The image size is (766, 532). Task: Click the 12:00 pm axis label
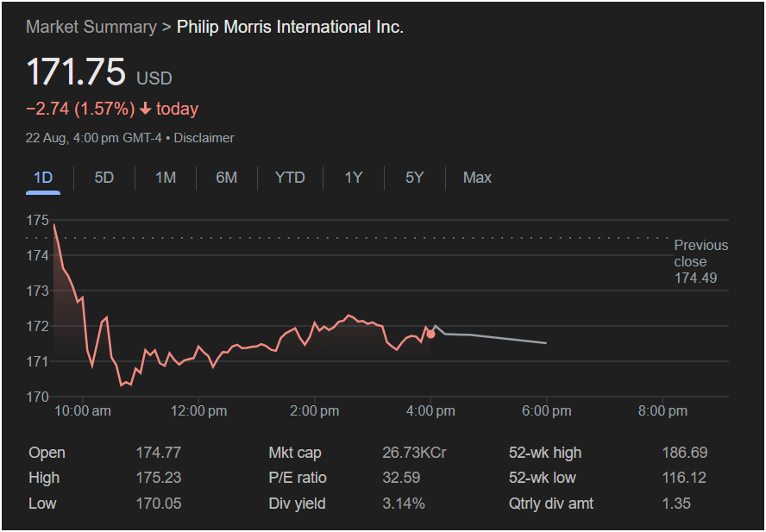coord(198,411)
